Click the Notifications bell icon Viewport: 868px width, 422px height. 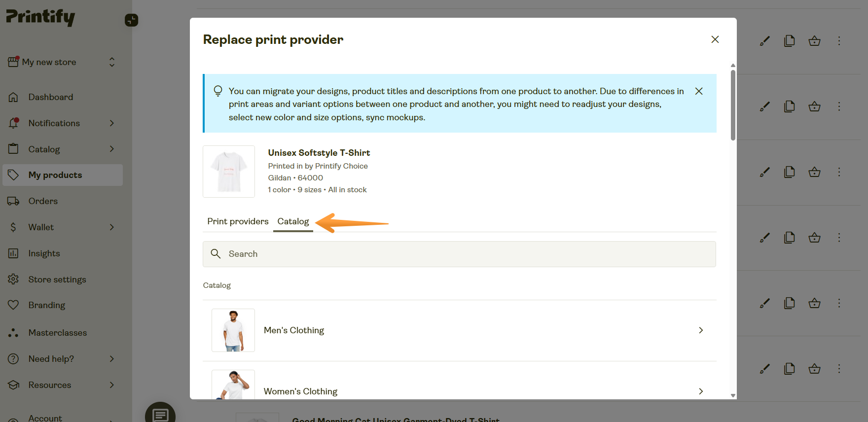13,123
